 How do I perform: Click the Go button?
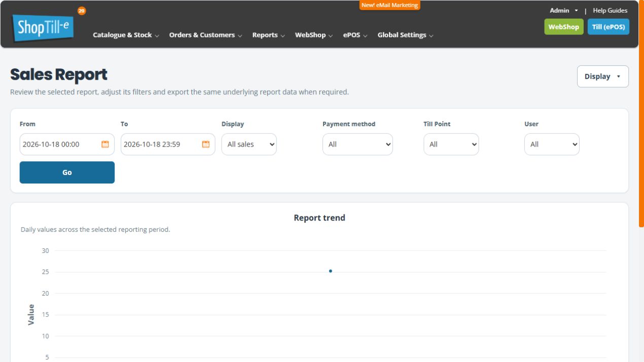click(67, 172)
